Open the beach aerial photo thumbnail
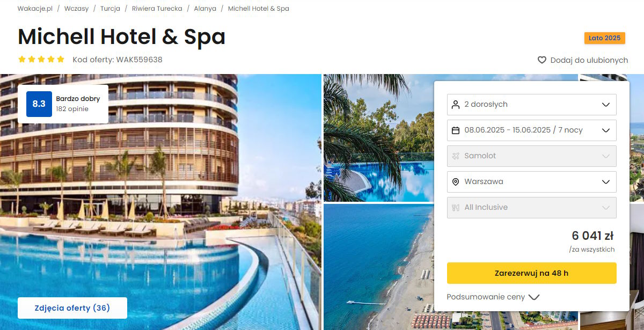This screenshot has height=330, width=644. pyautogui.click(x=378, y=267)
